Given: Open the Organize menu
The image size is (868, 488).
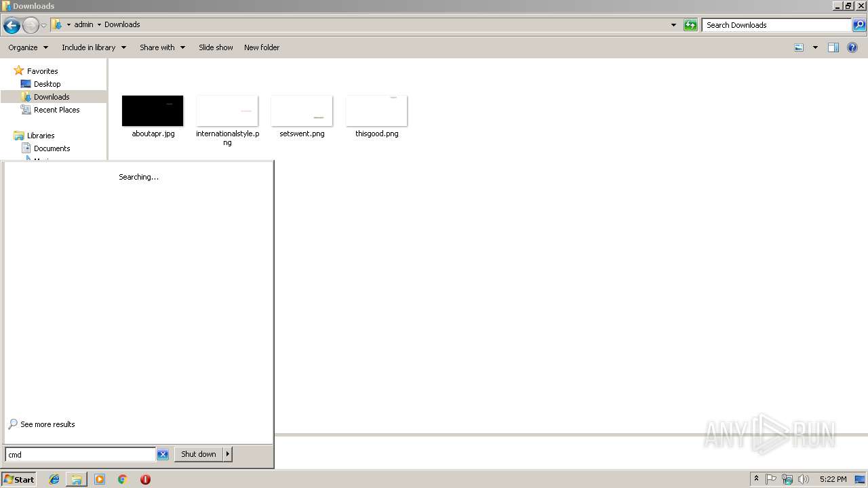Looking at the screenshot, I should 28,47.
